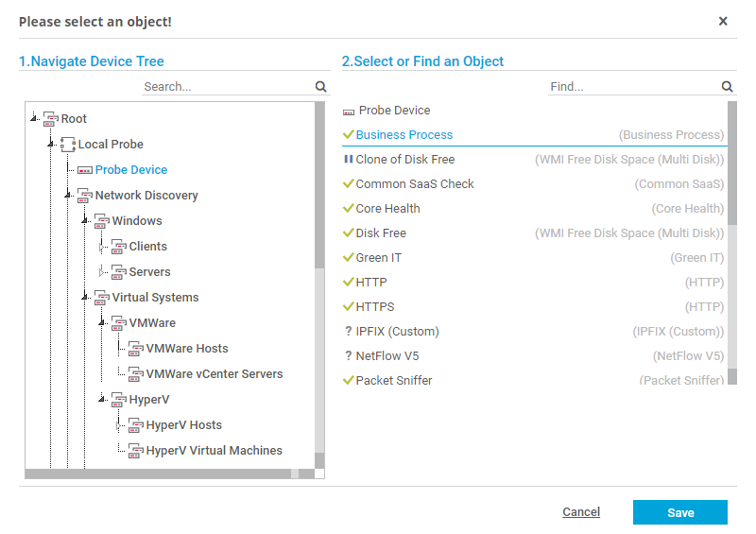Select the Packet Sniffer sensor entry
The width and height of the screenshot is (756, 534).
click(x=394, y=381)
